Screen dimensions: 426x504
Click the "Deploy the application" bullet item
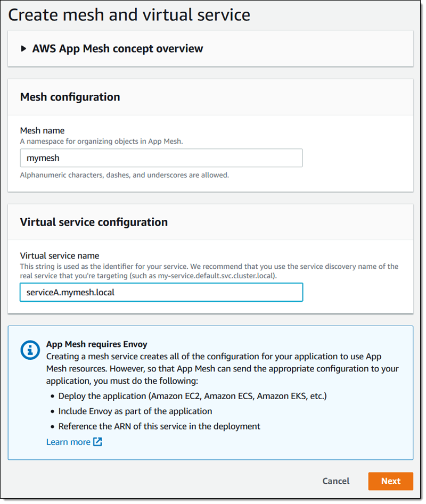pyautogui.click(x=192, y=396)
